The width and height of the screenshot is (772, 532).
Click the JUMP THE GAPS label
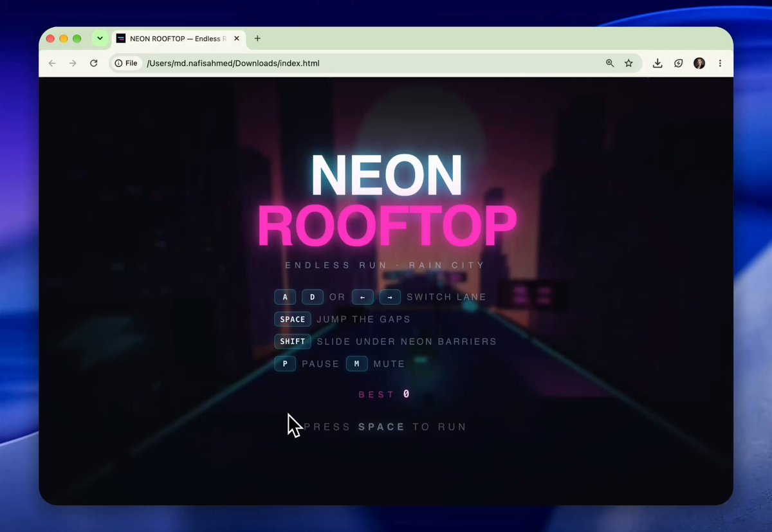[x=363, y=320]
